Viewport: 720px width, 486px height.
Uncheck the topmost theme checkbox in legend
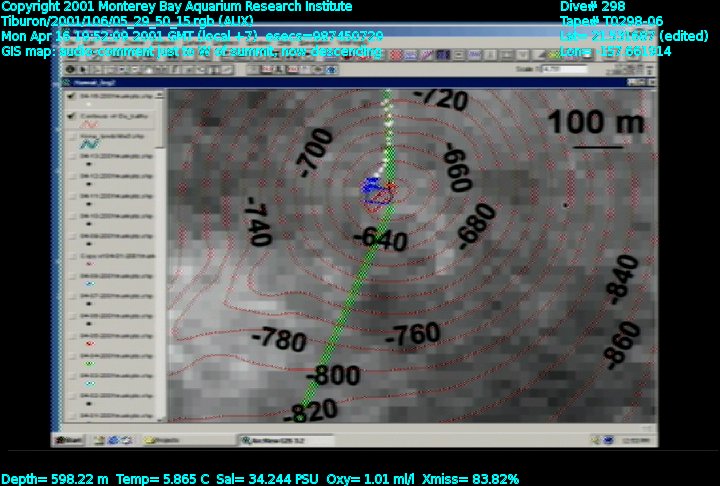[x=72, y=97]
